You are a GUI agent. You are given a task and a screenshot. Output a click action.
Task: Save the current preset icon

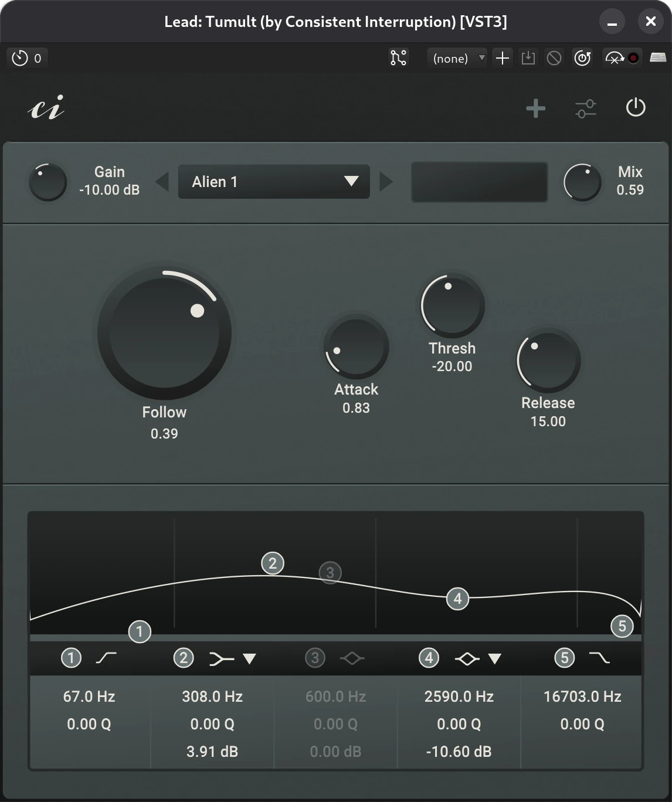tap(528, 58)
